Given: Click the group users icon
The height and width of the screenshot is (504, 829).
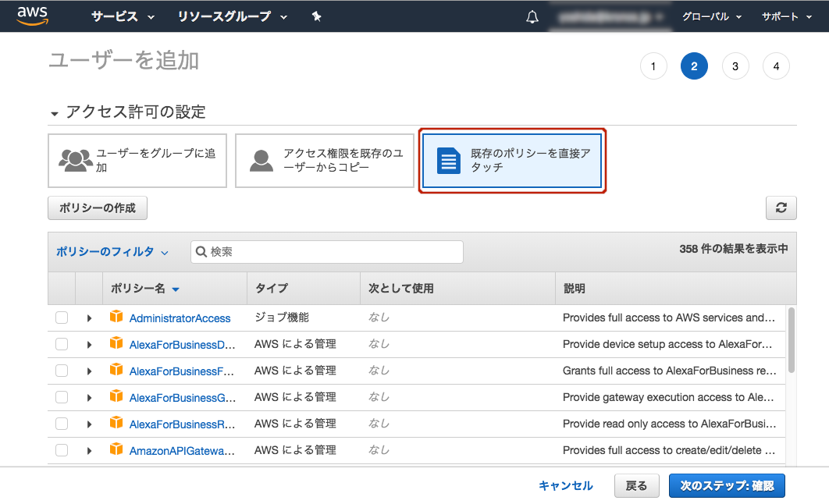Looking at the screenshot, I should [x=76, y=160].
